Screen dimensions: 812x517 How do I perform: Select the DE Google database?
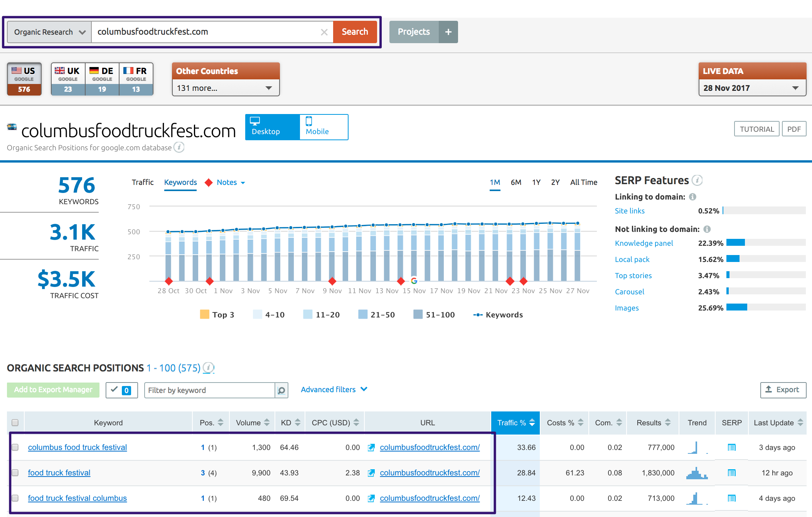point(102,79)
